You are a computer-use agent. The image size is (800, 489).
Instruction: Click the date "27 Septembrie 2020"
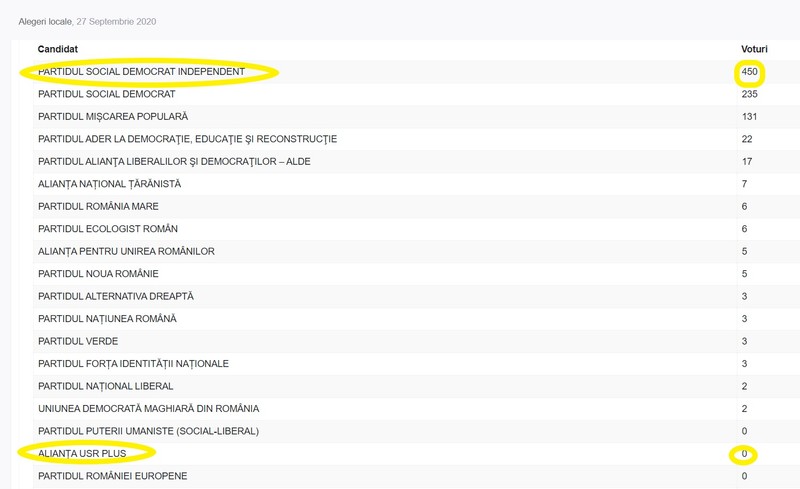(116, 21)
